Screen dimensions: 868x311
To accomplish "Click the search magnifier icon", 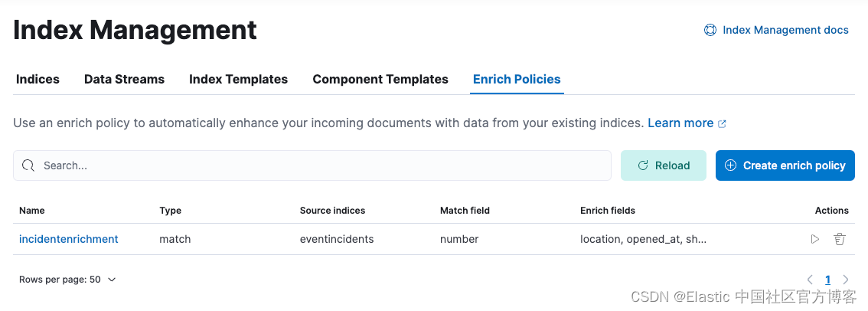I will [x=28, y=165].
